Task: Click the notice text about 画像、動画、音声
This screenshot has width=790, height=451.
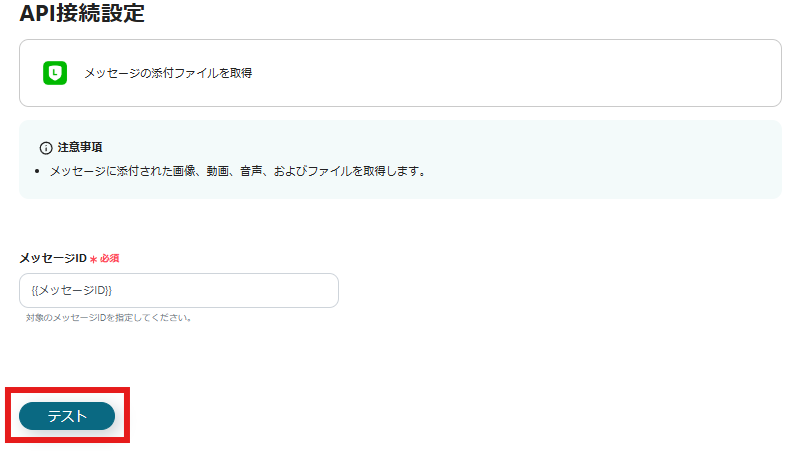Action: pos(238,171)
